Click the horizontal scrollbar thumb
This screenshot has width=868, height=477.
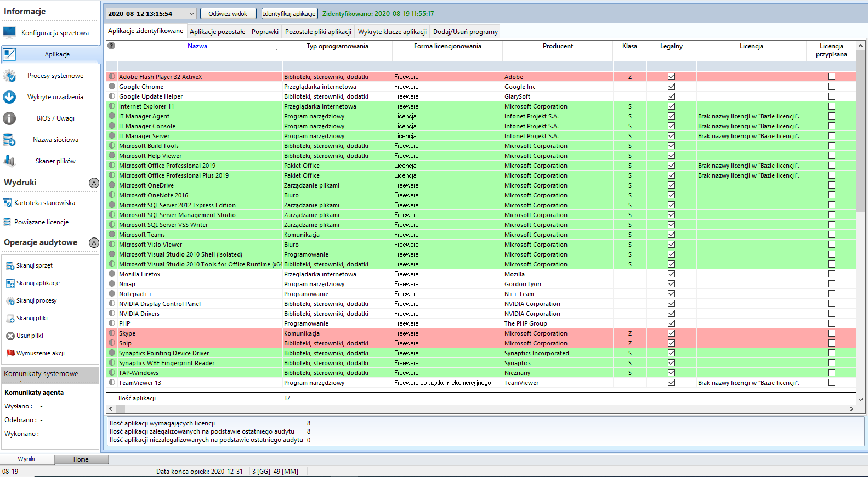click(x=121, y=408)
